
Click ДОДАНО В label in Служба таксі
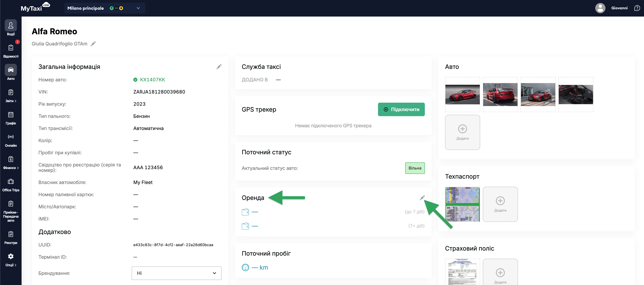(x=255, y=80)
